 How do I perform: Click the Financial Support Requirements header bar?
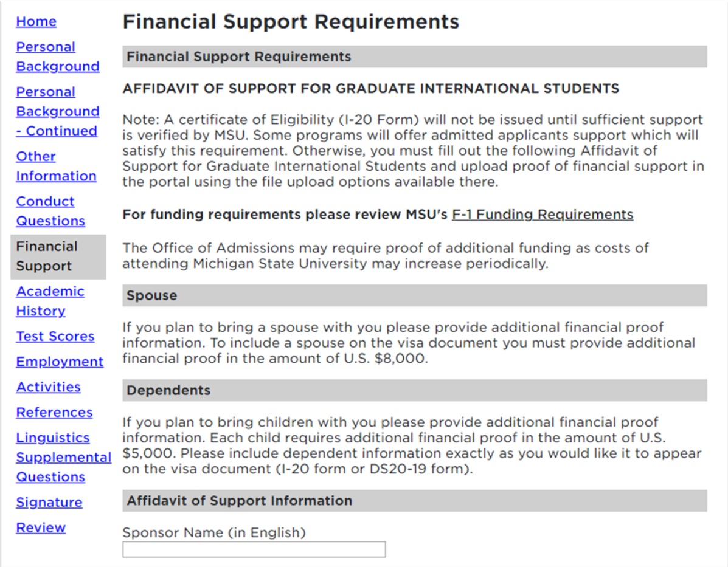[x=237, y=57]
